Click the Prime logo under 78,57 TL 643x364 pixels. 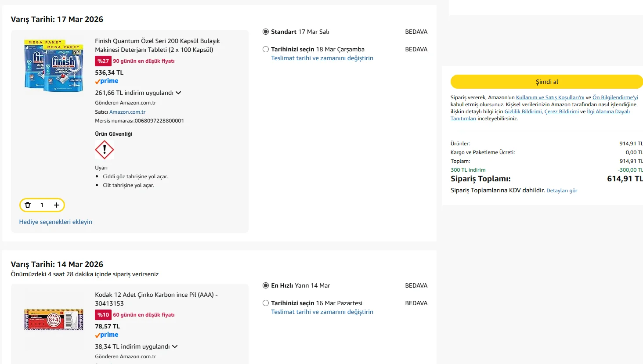coord(107,335)
